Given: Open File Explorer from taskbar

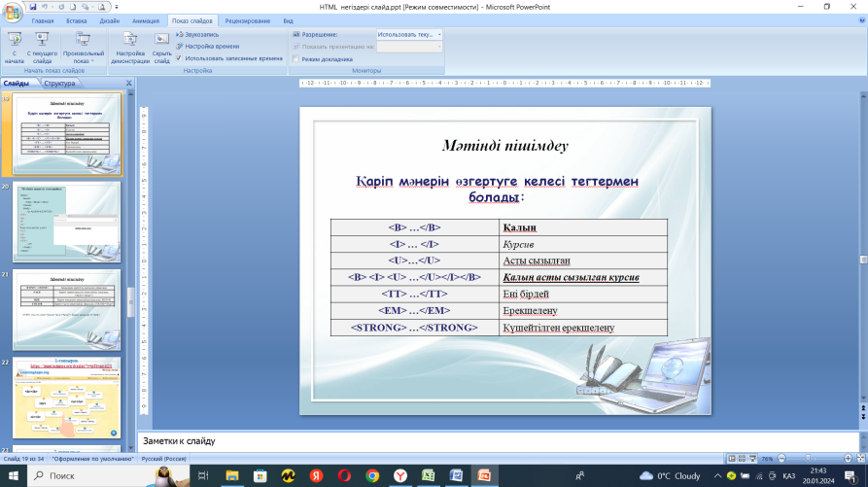Looking at the screenshot, I should tap(231, 476).
